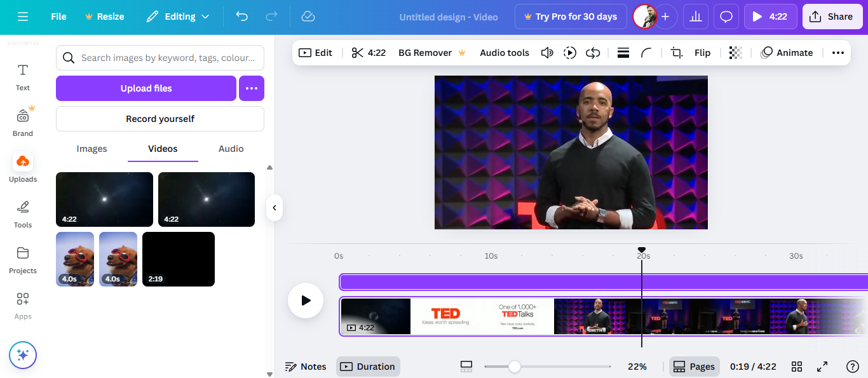Open the playback speed icon

click(570, 53)
